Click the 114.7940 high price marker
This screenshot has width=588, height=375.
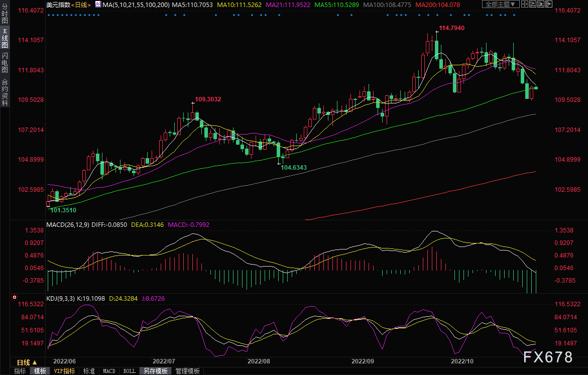pos(452,28)
